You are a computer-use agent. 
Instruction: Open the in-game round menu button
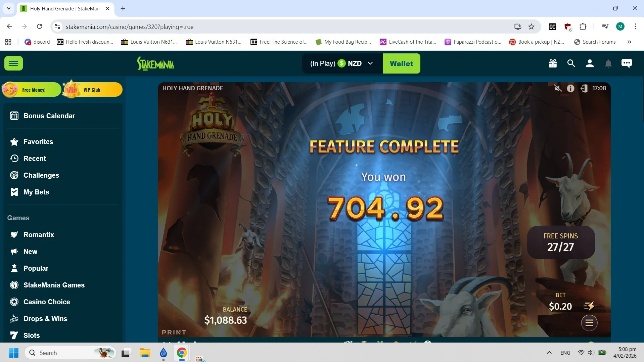click(589, 323)
